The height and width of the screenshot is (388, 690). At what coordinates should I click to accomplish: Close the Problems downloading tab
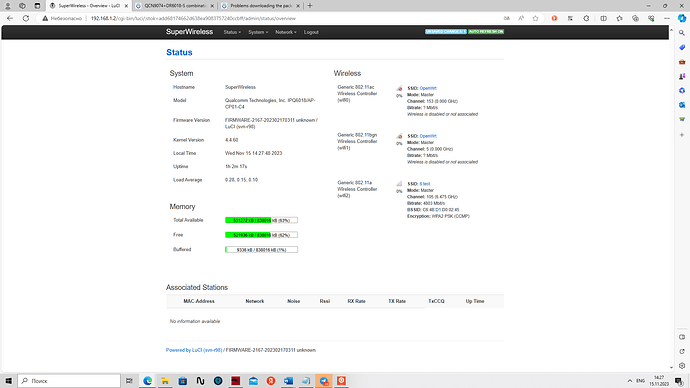pyautogui.click(x=298, y=6)
